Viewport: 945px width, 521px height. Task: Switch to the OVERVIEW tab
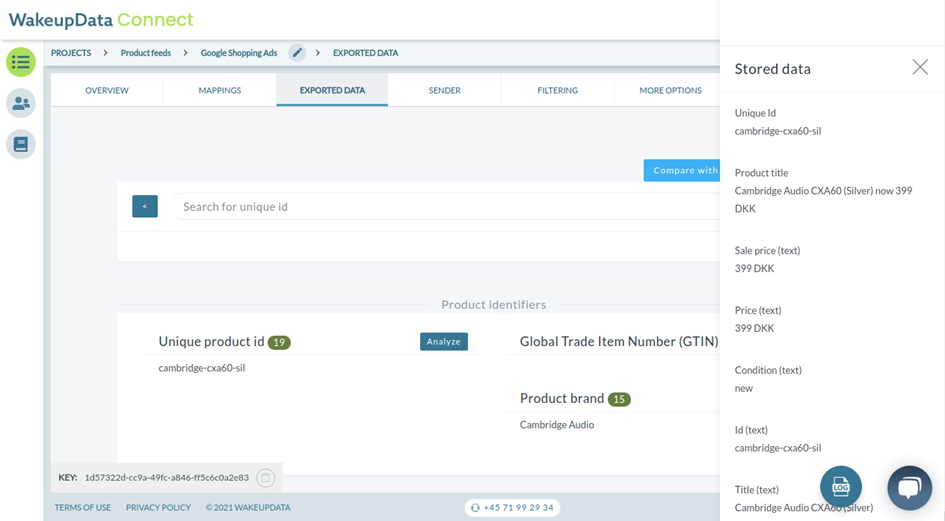107,90
